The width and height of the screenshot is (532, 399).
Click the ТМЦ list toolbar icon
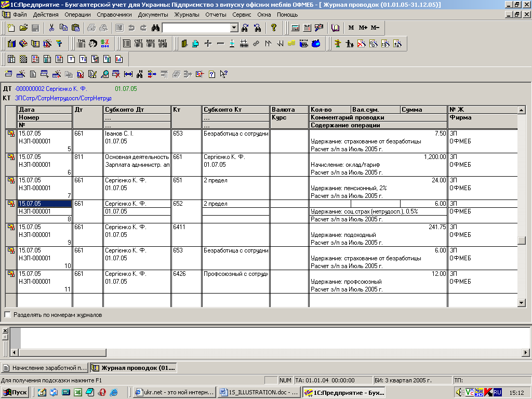click(x=81, y=44)
